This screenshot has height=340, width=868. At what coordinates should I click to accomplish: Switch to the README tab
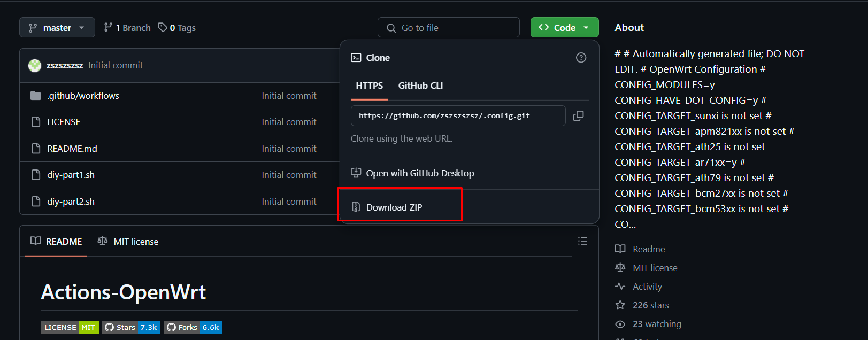(56, 242)
